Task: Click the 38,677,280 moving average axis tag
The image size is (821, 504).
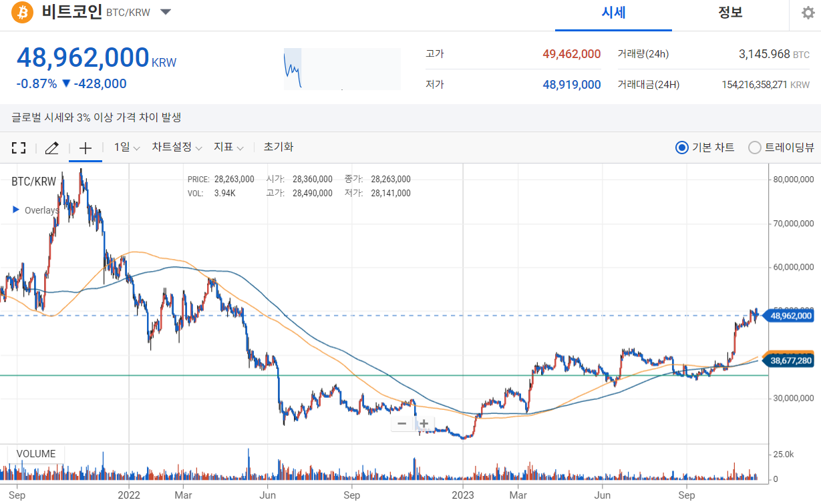Action: click(790, 360)
